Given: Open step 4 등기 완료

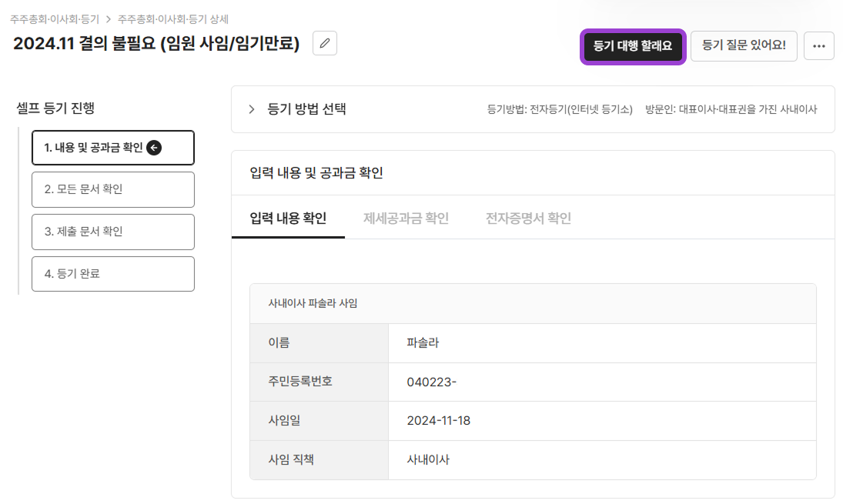Looking at the screenshot, I should pos(112,273).
